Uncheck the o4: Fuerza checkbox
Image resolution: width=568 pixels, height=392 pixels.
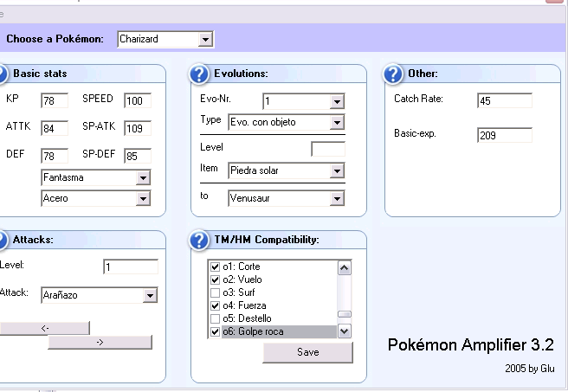pos(216,305)
